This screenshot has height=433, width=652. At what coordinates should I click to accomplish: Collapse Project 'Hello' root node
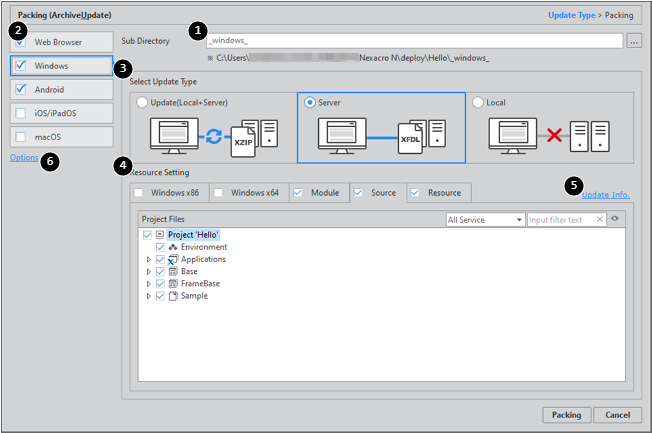coord(160,235)
